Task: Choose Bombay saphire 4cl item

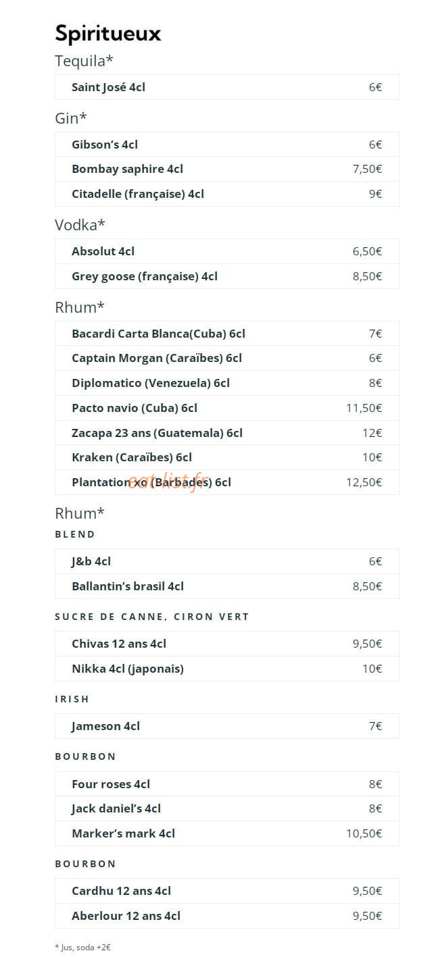Action: coord(226,169)
